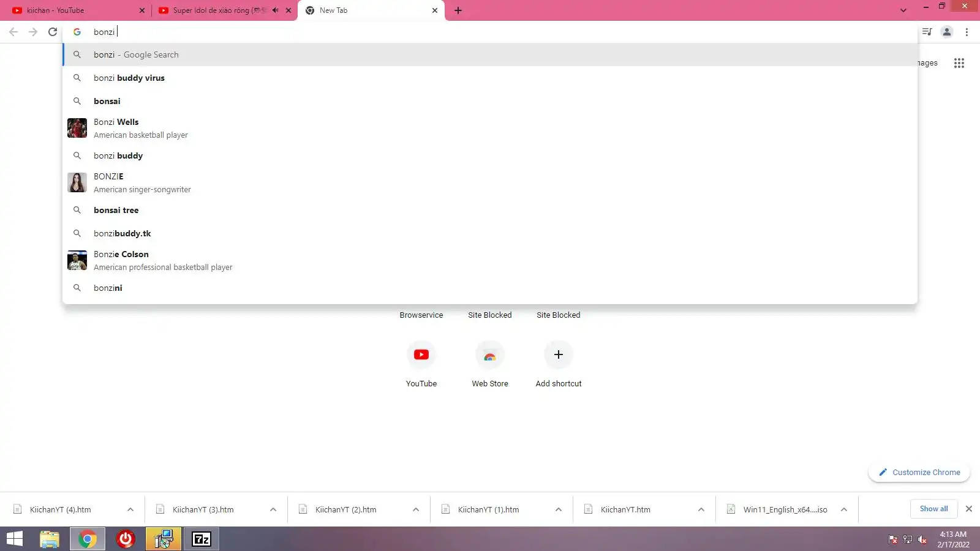Open File Explorer from taskbar
Screen dimensions: 980x551
pyautogui.click(x=49, y=539)
